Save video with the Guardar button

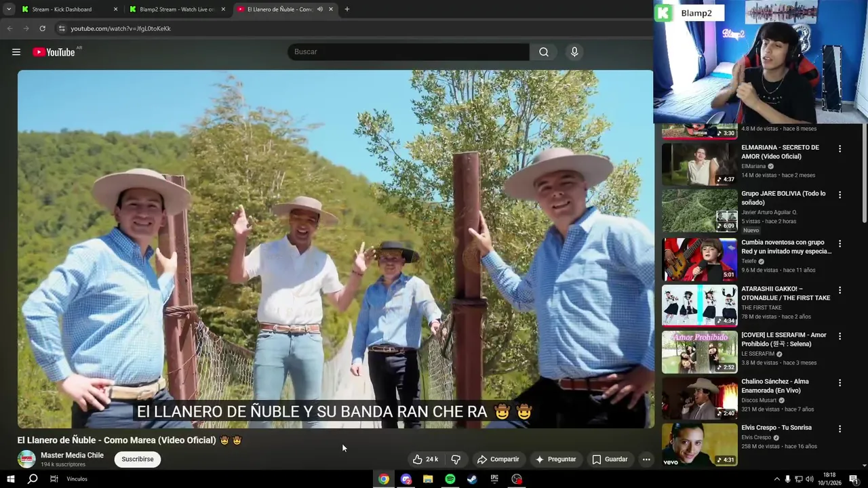[x=610, y=460]
